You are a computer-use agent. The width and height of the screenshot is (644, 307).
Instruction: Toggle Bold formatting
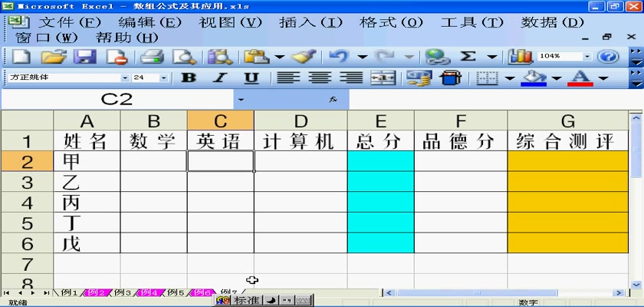(x=188, y=78)
